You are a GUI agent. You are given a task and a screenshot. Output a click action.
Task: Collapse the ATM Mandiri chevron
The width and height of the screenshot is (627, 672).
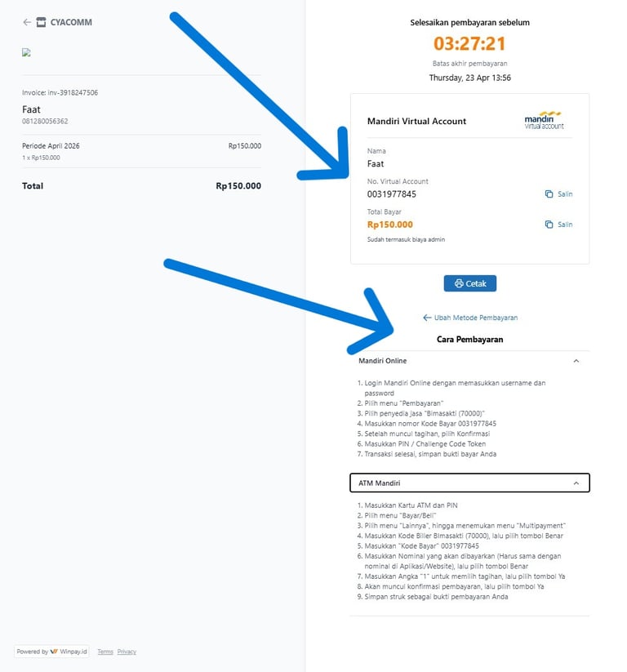[576, 483]
